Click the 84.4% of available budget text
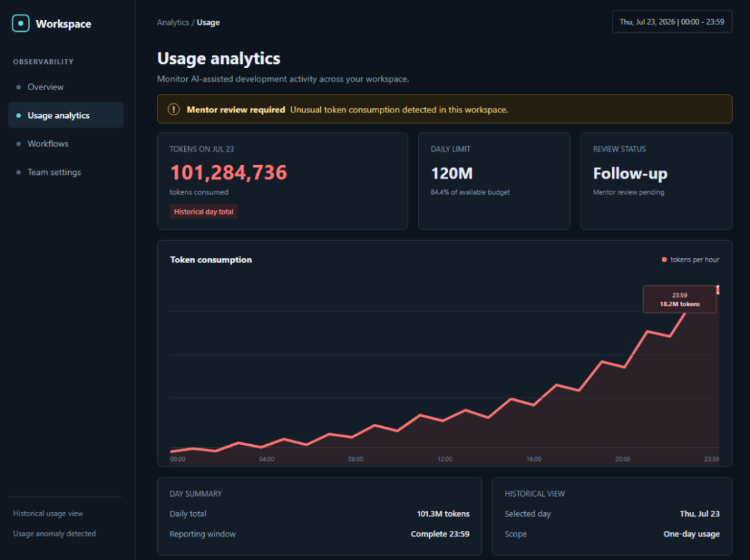 click(x=469, y=192)
